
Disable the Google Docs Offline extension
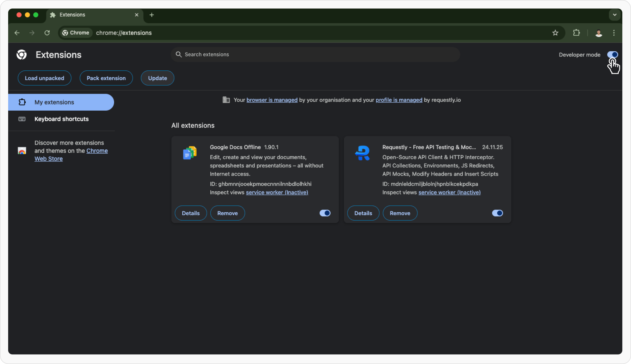pyautogui.click(x=325, y=213)
